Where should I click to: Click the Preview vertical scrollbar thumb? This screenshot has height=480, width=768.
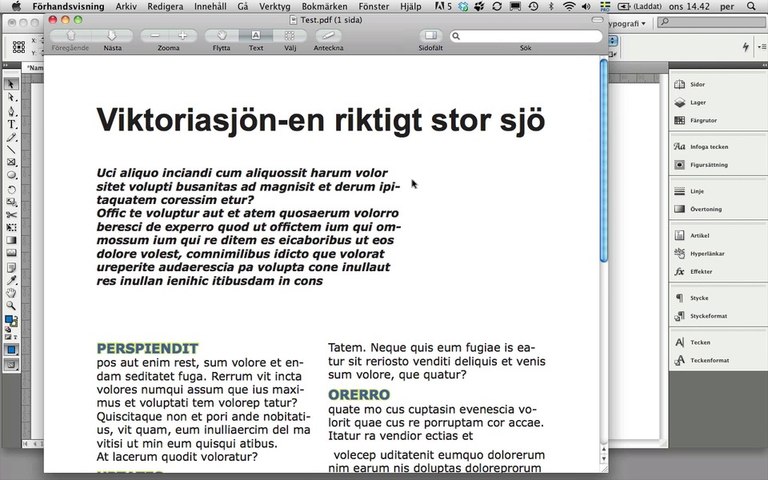coord(604,161)
